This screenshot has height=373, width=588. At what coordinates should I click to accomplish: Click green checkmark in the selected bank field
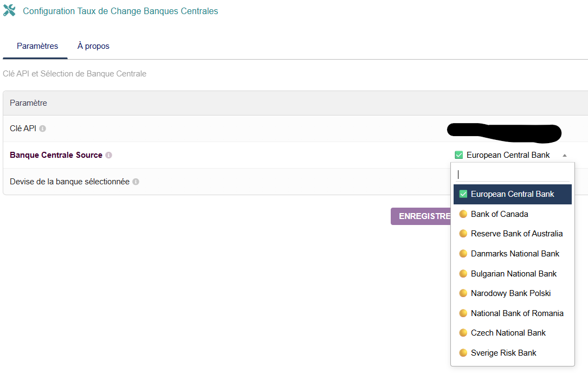coord(459,155)
